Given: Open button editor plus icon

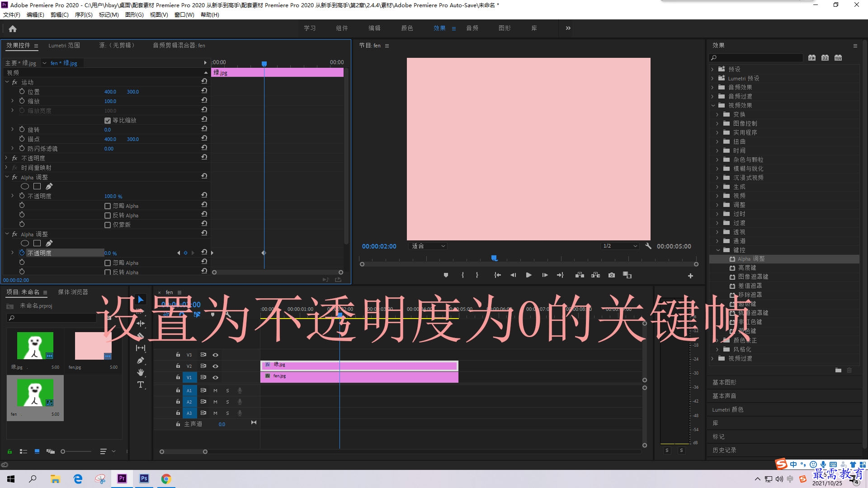Looking at the screenshot, I should click(x=690, y=276).
